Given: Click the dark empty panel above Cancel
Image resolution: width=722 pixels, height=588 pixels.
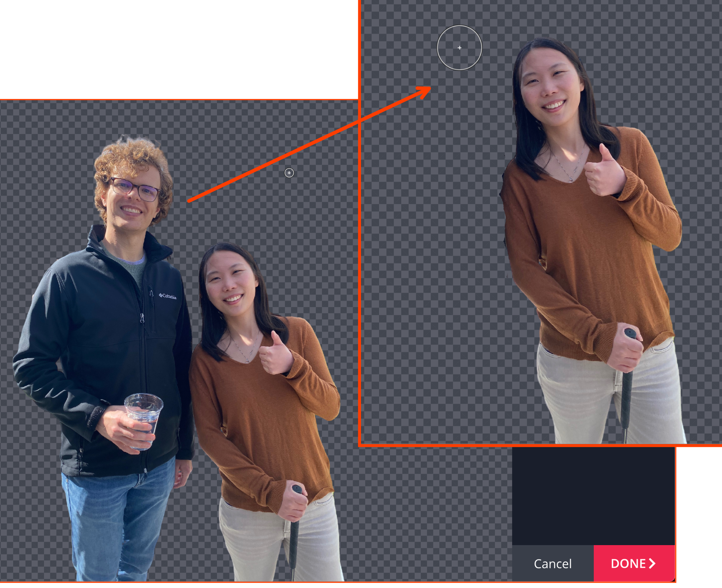Looking at the screenshot, I should [x=593, y=496].
